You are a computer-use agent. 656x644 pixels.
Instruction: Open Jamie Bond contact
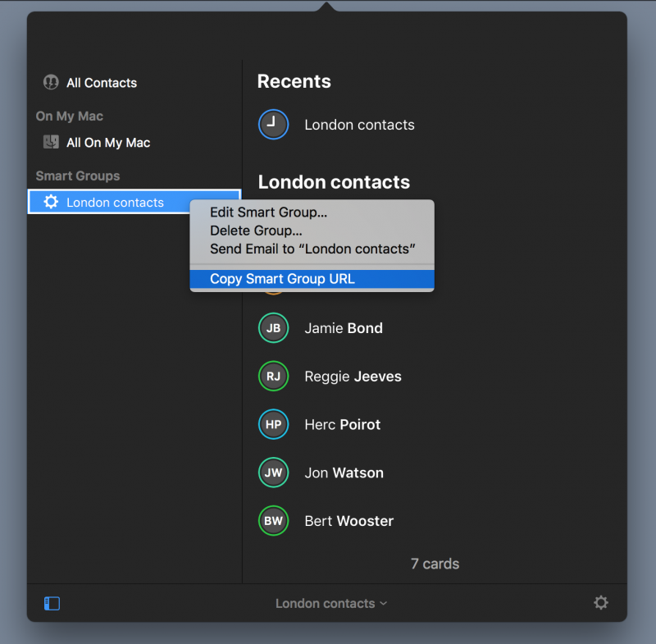point(344,328)
